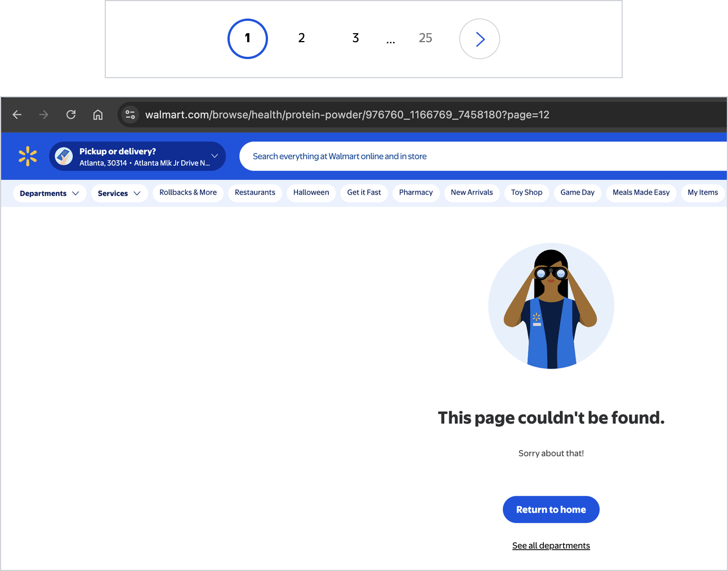Viewport: 728px width, 571px height.
Task: Click the Return to home button
Action: tap(551, 510)
